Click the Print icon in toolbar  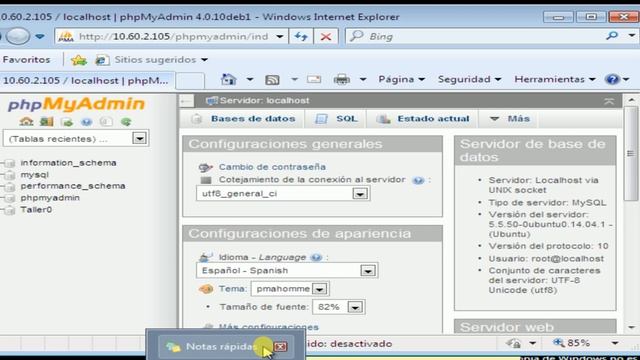click(342, 79)
